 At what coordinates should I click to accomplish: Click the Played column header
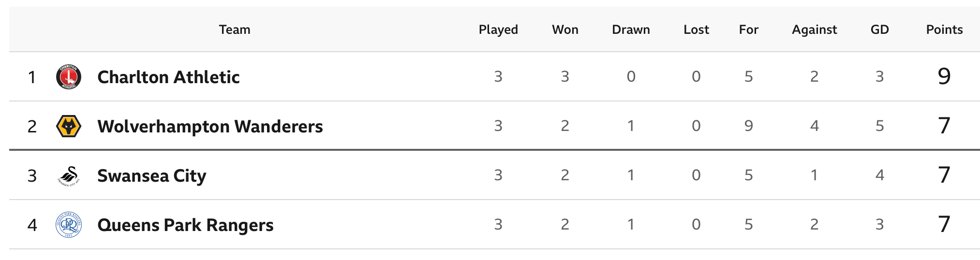click(498, 29)
